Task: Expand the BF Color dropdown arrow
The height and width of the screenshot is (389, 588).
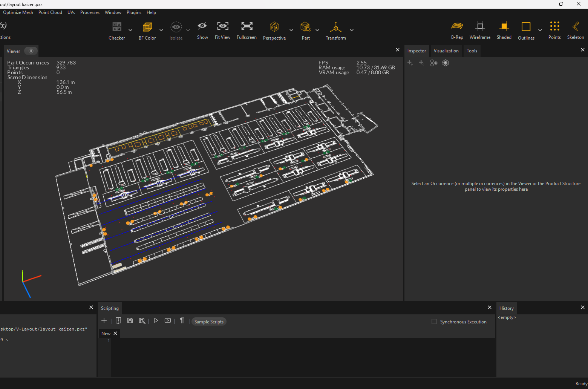Action: click(x=161, y=30)
